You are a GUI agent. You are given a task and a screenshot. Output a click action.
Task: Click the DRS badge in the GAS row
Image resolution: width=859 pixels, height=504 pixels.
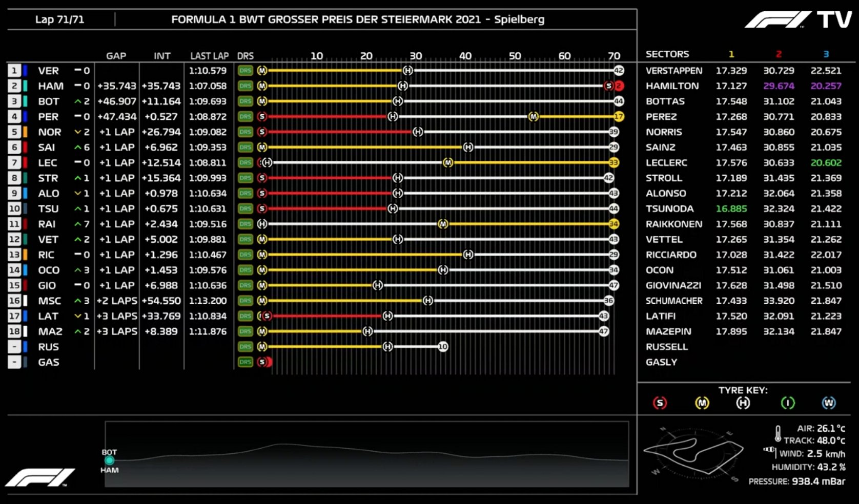(246, 362)
